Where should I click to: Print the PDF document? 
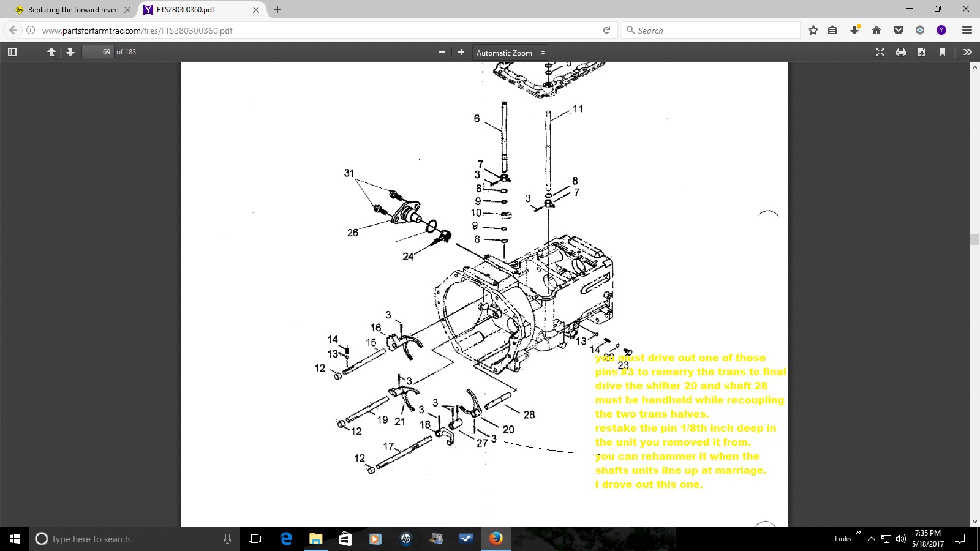[901, 52]
